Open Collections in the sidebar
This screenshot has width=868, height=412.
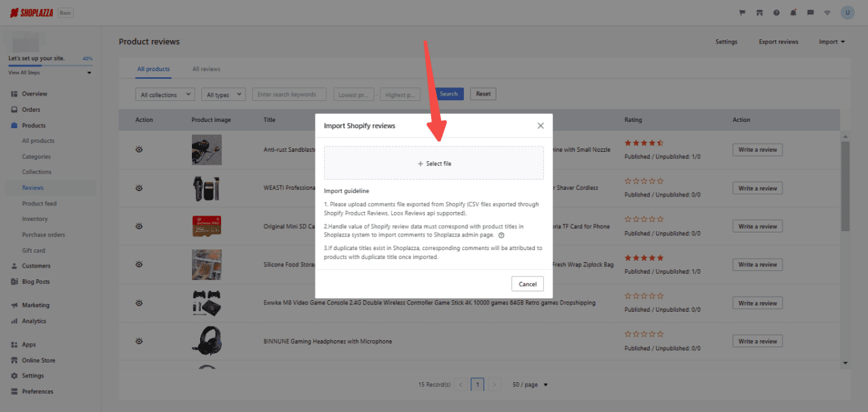[x=37, y=172]
